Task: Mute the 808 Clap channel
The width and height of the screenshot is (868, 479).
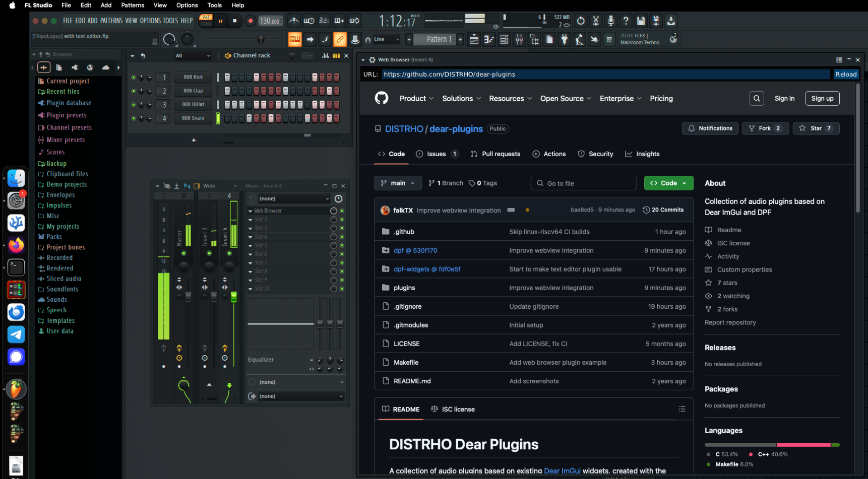Action: 133,91
